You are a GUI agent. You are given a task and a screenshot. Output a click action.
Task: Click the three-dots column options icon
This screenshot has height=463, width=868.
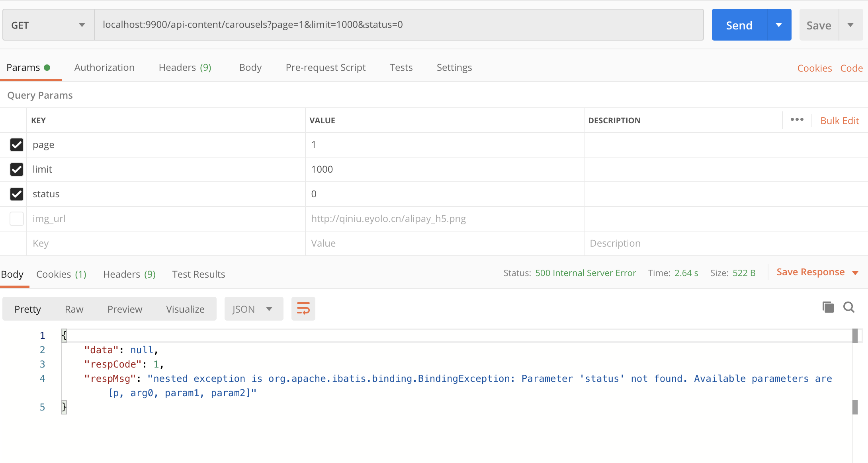tap(797, 120)
